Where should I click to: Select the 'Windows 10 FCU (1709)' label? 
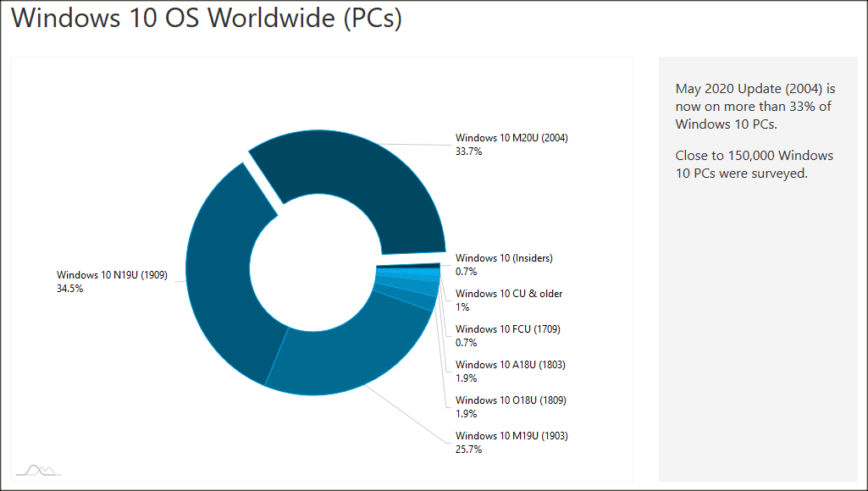tap(508, 329)
